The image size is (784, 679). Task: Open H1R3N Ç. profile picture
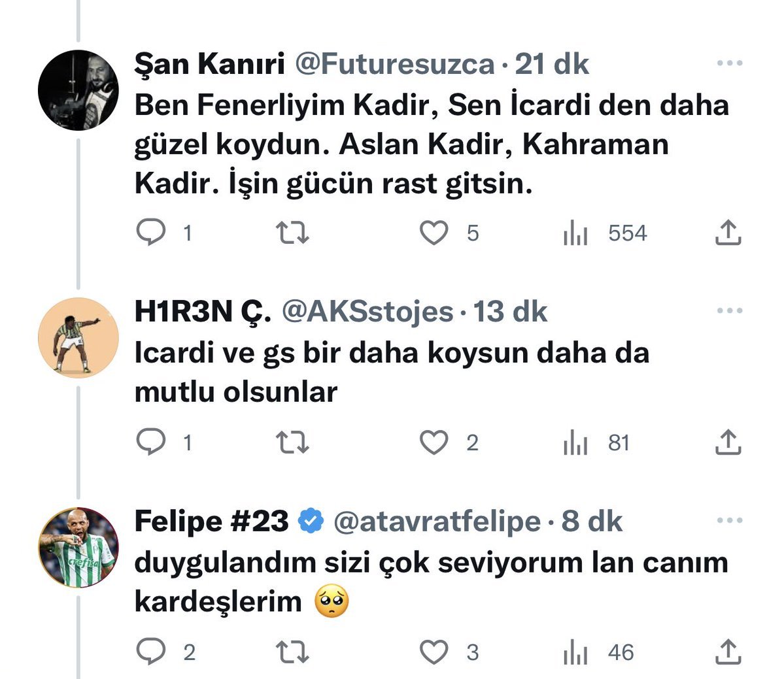(78, 338)
